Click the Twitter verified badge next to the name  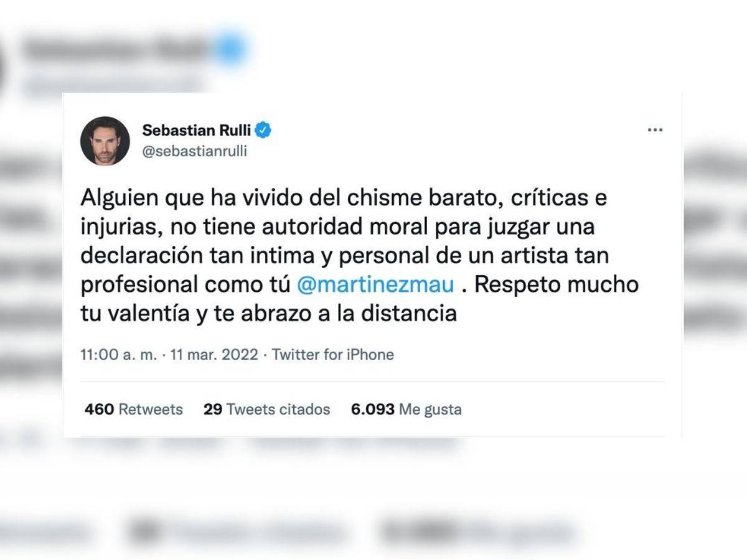coord(264,129)
